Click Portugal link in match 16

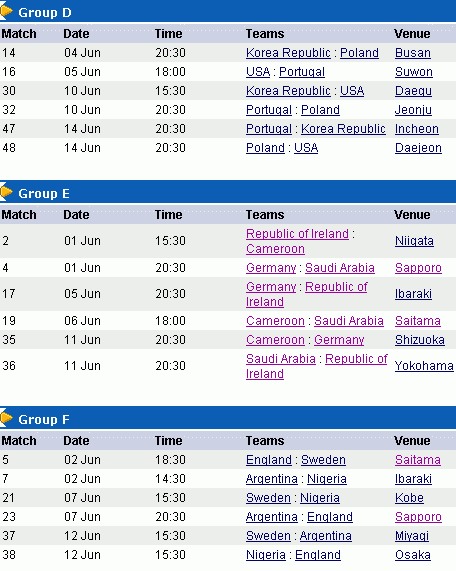[302, 72]
